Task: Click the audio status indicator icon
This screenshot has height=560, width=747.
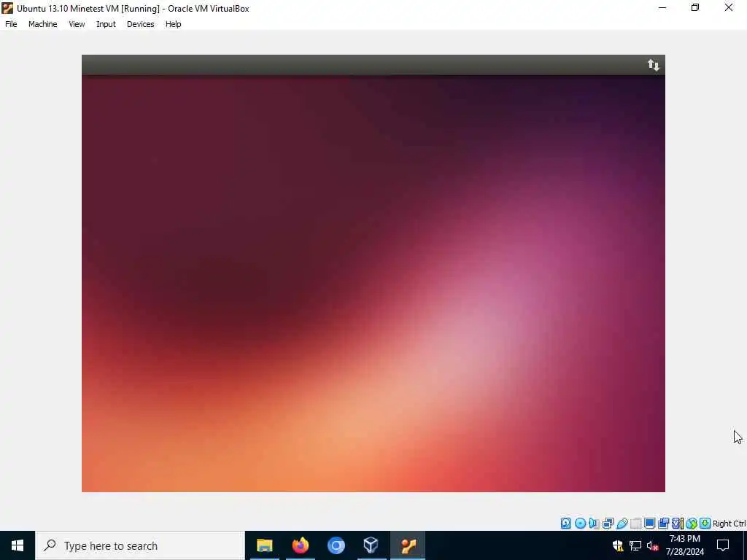Action: point(594,524)
